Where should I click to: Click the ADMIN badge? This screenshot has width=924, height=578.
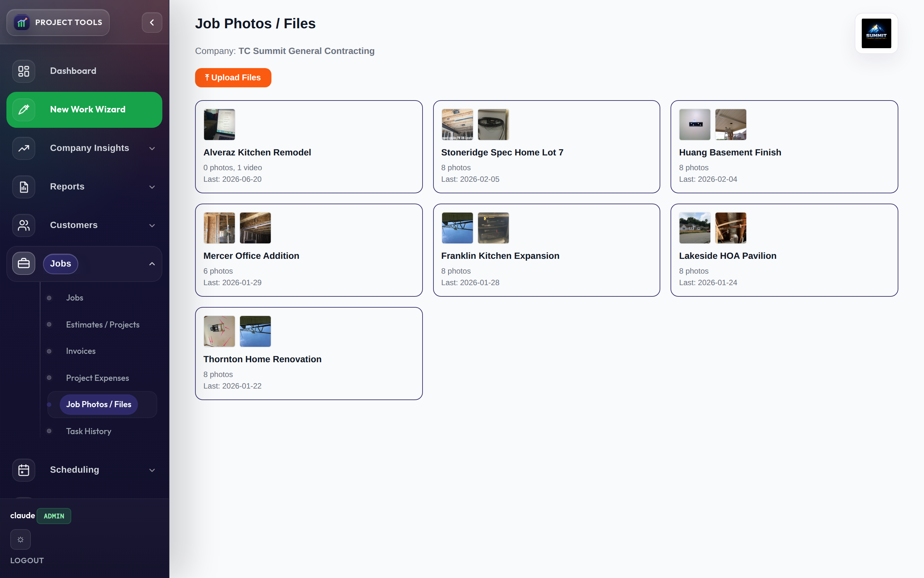[x=54, y=516]
